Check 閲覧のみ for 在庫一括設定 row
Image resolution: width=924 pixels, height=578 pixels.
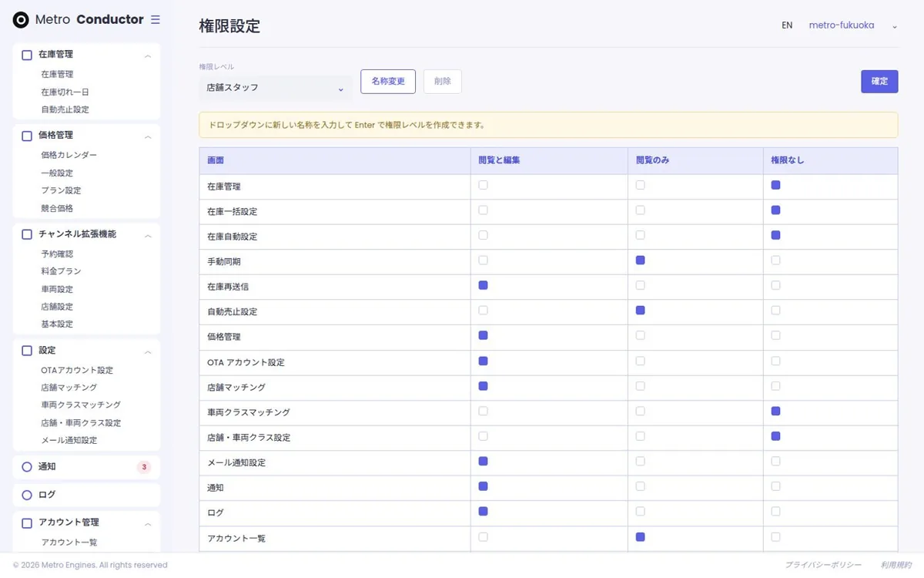[x=640, y=210]
